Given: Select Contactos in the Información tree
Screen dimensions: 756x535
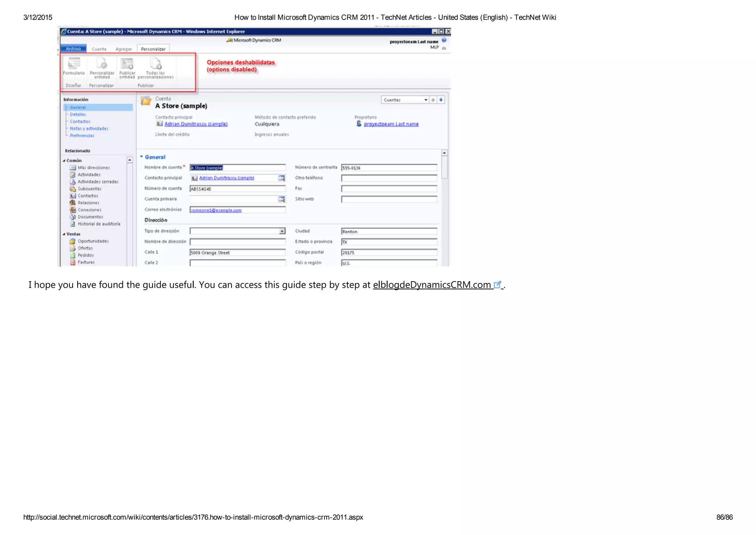Looking at the screenshot, I should [80, 122].
